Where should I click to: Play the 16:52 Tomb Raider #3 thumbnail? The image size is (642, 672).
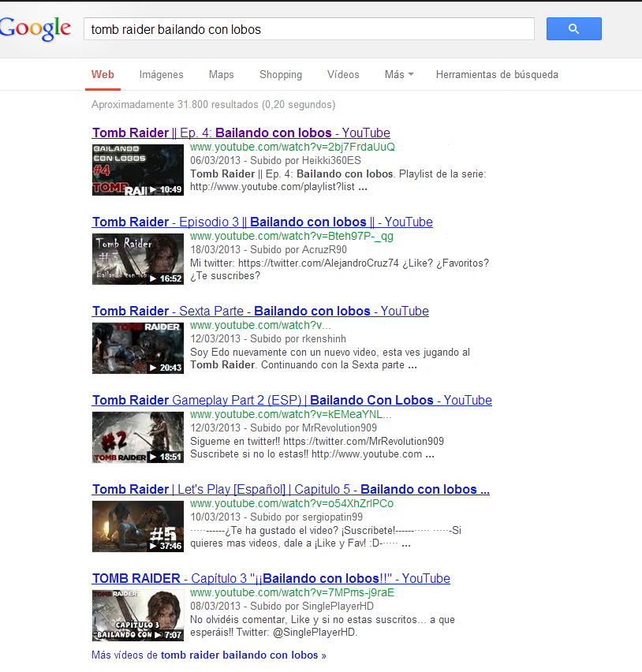click(x=138, y=259)
